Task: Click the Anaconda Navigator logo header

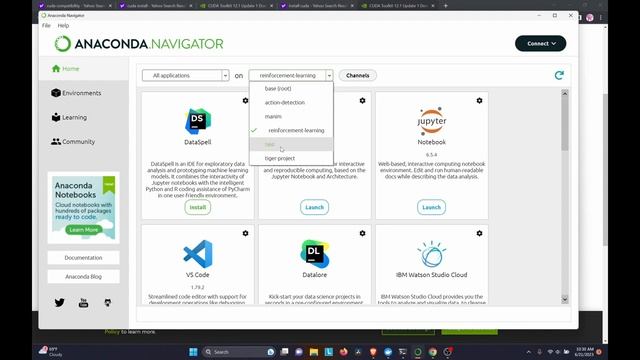Action: point(139,44)
